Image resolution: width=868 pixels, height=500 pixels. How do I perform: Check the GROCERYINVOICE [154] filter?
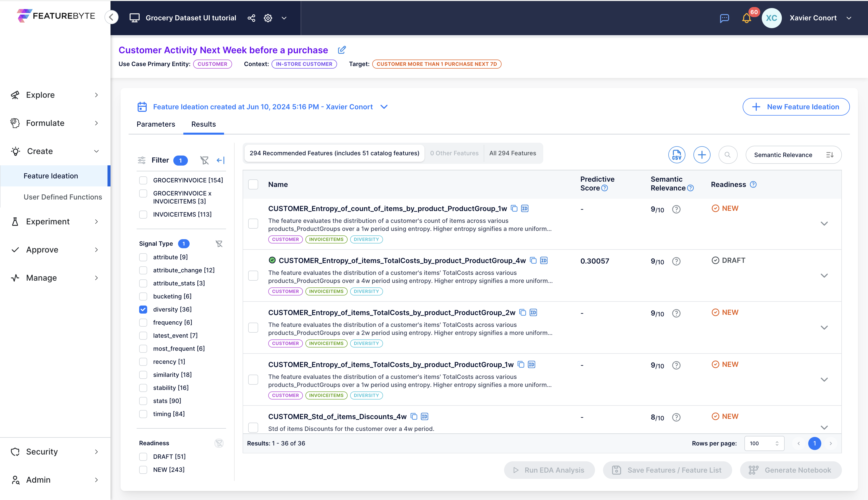pos(143,180)
